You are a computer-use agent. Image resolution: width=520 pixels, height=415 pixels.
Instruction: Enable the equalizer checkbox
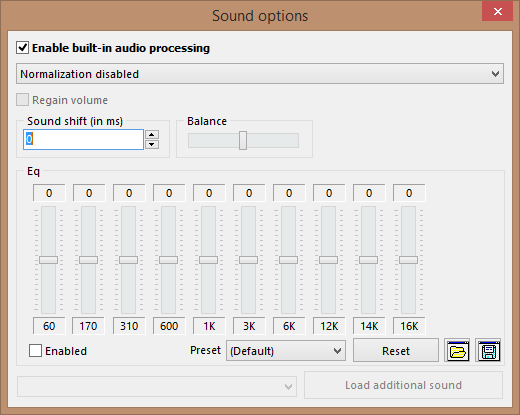click(x=35, y=351)
